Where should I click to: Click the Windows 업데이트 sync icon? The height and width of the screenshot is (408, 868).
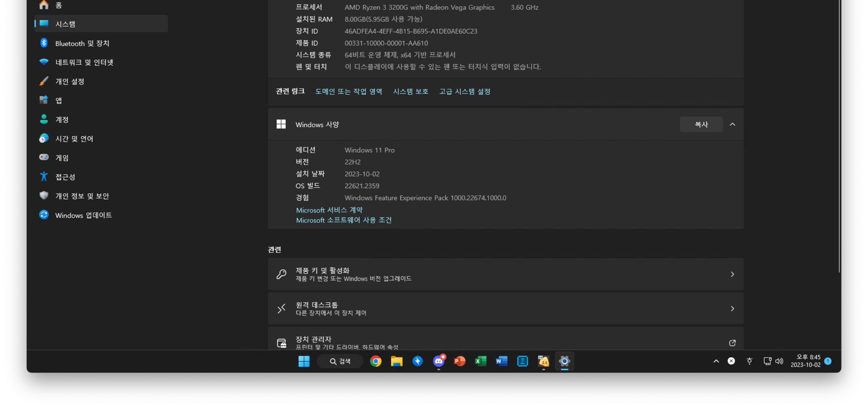(x=44, y=215)
